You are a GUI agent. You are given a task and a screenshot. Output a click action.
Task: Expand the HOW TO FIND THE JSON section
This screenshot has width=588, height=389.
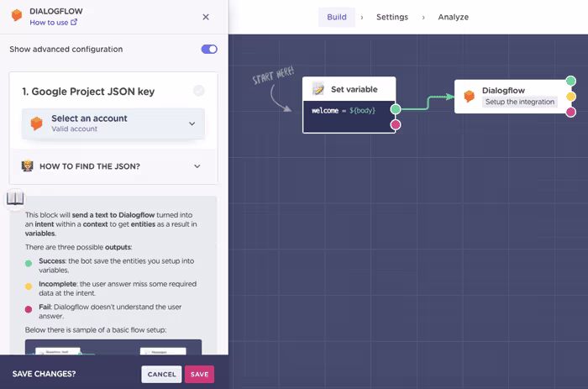[x=113, y=166]
